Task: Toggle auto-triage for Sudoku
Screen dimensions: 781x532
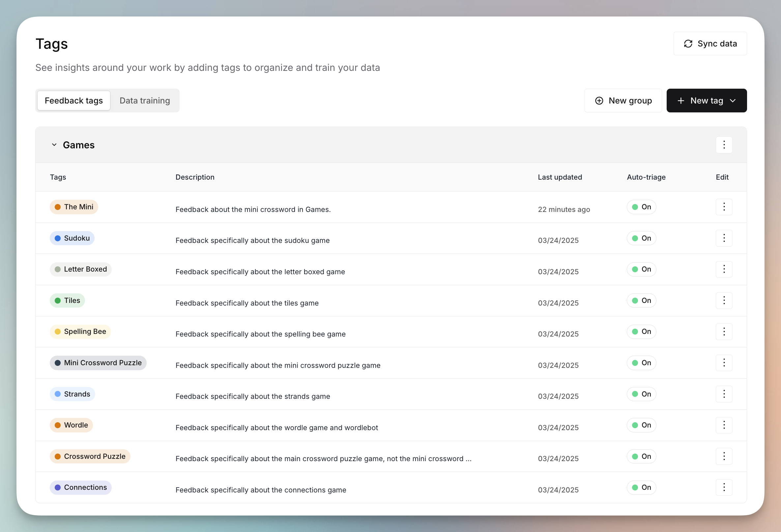Action: point(641,238)
